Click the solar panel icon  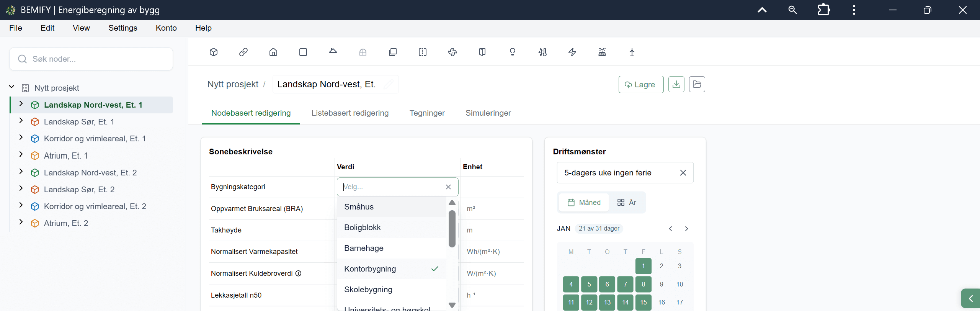pyautogui.click(x=602, y=52)
